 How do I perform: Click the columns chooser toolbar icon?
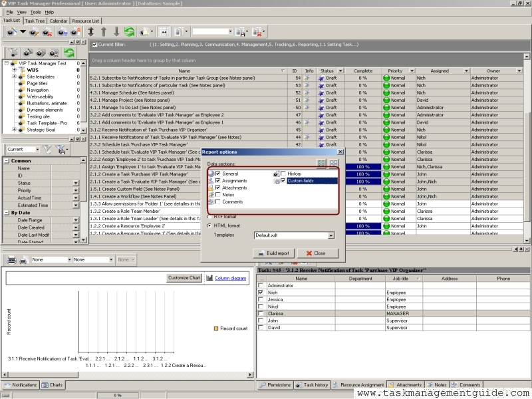tap(179, 32)
